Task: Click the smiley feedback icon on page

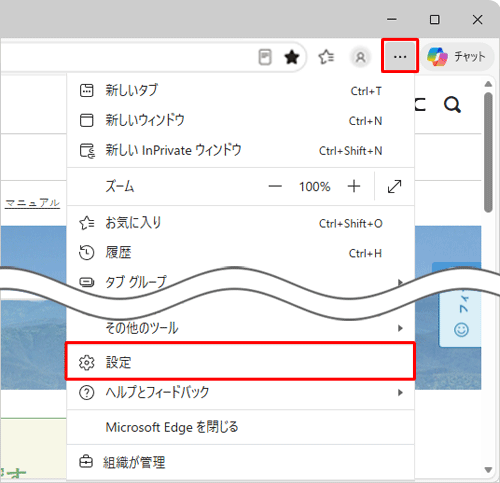Action: coord(461,330)
